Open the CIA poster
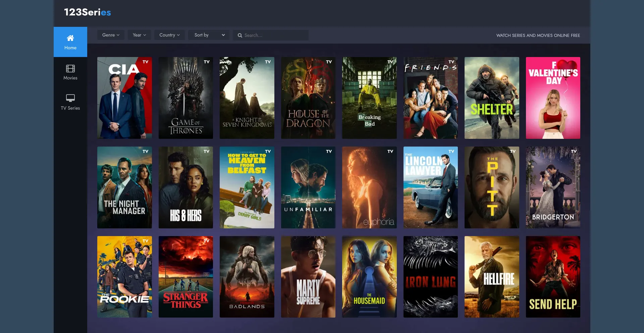Image resolution: width=644 pixels, height=333 pixels. click(124, 98)
